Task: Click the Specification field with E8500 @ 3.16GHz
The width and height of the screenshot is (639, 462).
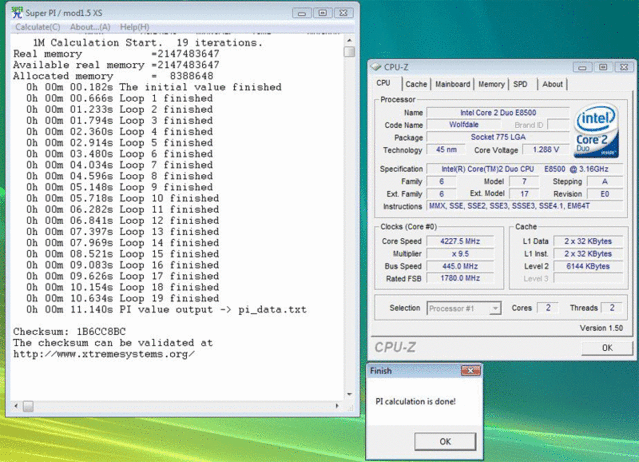Action: tap(525, 169)
